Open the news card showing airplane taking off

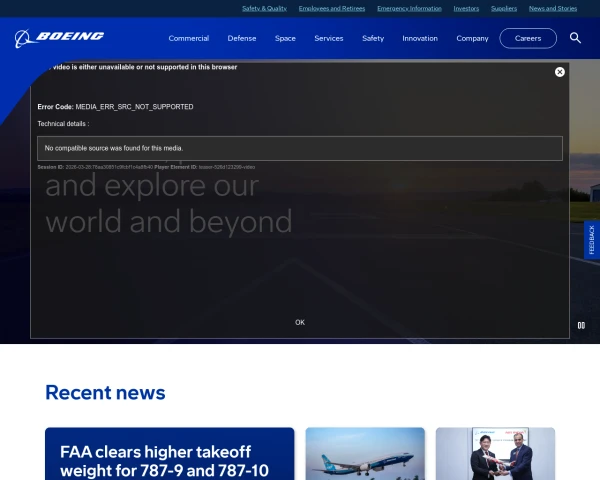coord(365,454)
